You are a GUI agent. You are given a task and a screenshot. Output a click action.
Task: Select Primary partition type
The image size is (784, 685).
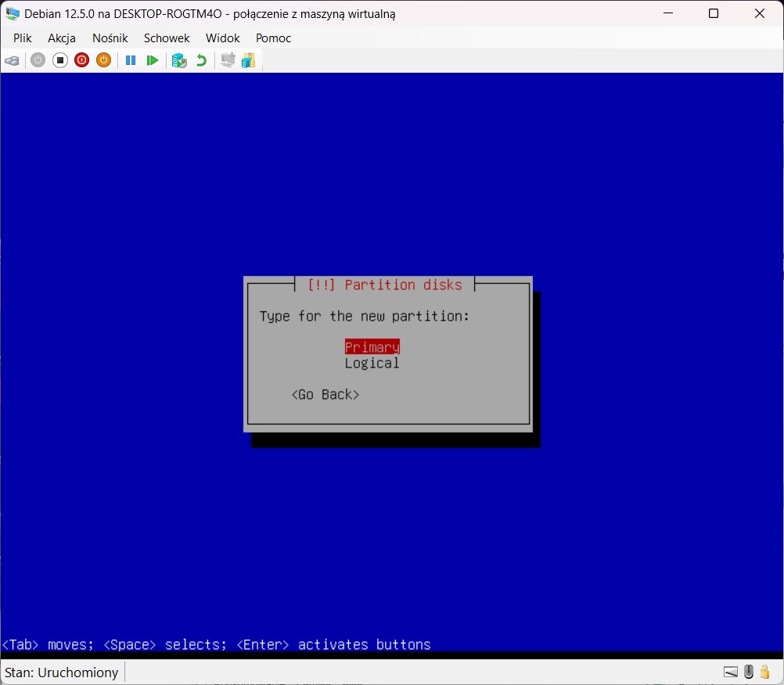(372, 347)
